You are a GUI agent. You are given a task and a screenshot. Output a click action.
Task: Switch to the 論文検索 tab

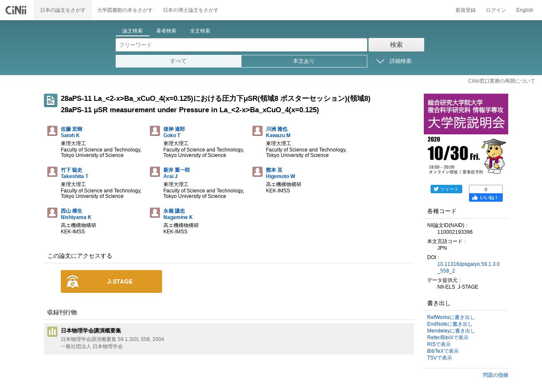pyautogui.click(x=133, y=31)
